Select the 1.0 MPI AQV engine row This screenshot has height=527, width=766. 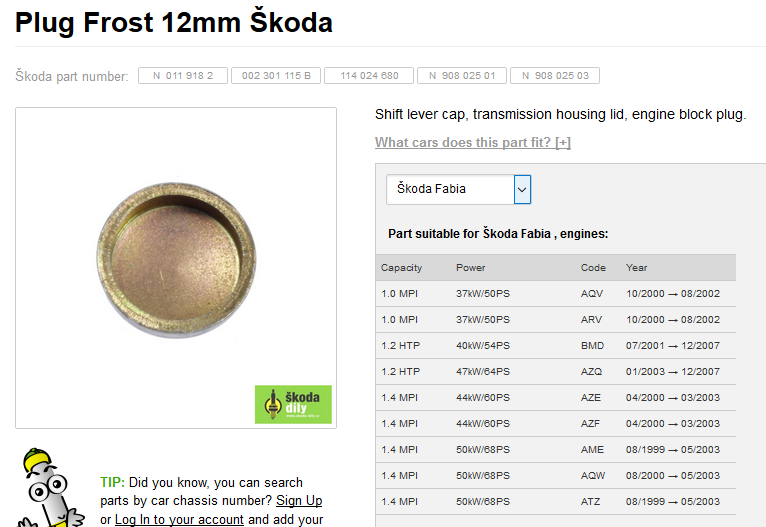(556, 294)
